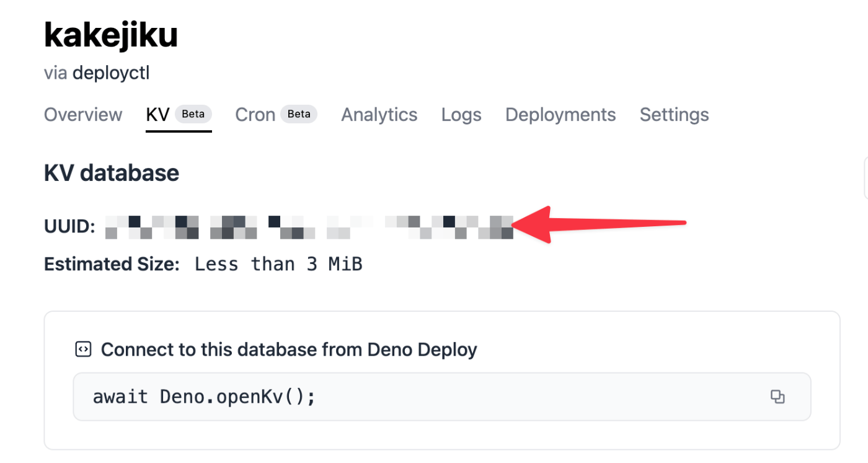Click the 'Less than 3 MiB' size value
The width and height of the screenshot is (868, 463).
tap(278, 265)
